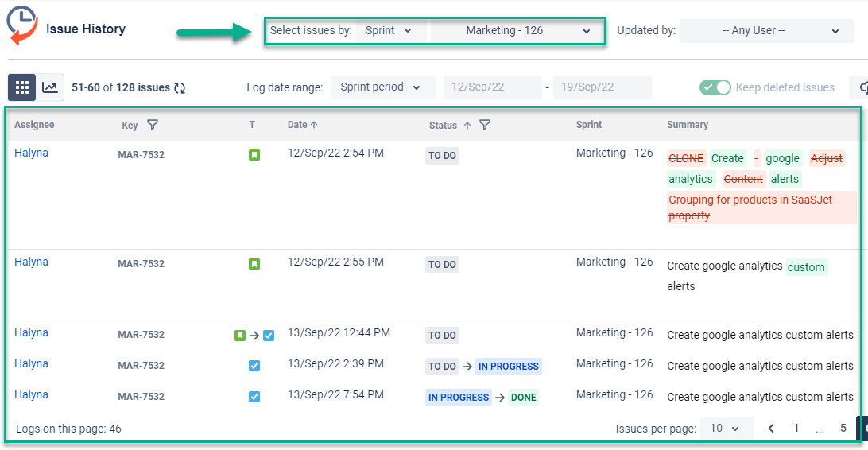
Task: Click the Assignee column header
Action: click(34, 125)
